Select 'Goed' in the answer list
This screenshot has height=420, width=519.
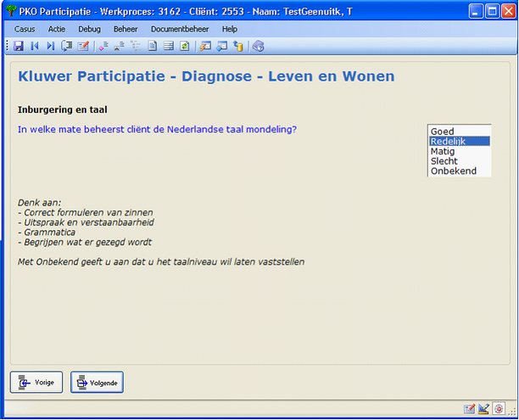coord(460,132)
